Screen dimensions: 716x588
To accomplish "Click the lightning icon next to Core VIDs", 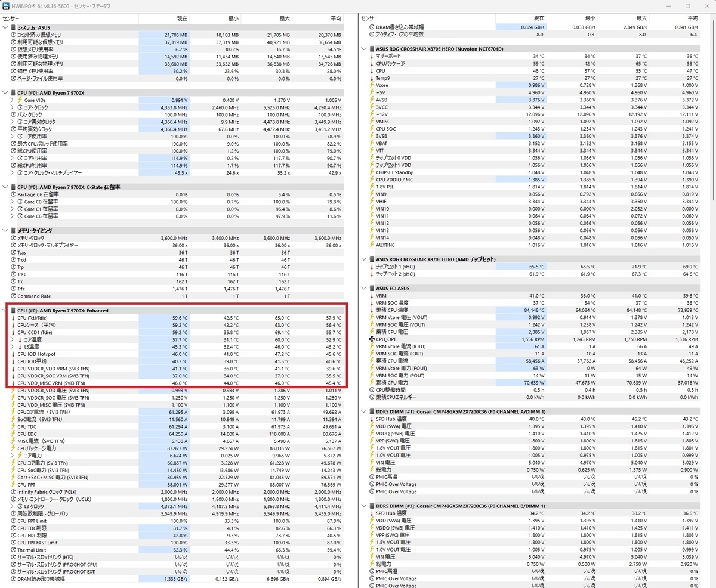I will coord(20,100).
